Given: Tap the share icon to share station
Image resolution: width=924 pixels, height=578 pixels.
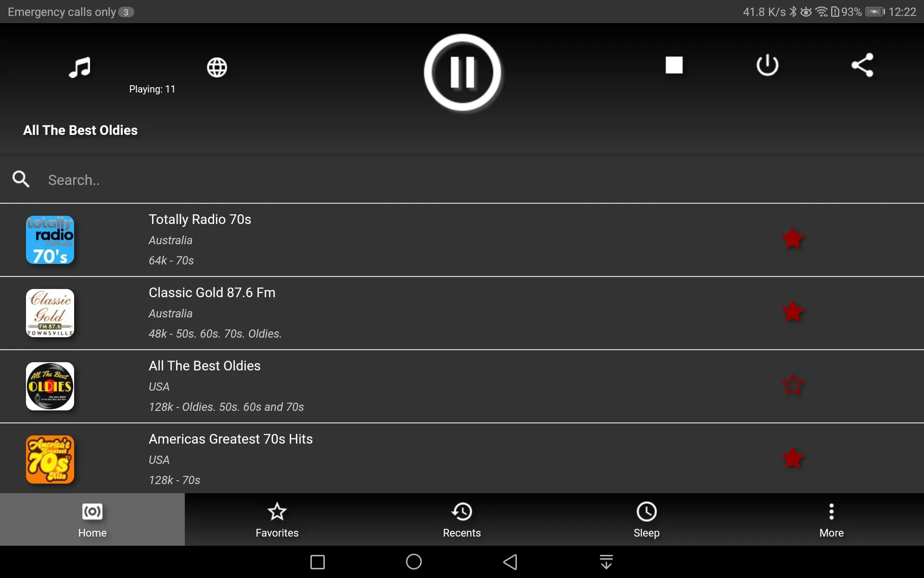Looking at the screenshot, I should pos(862,65).
